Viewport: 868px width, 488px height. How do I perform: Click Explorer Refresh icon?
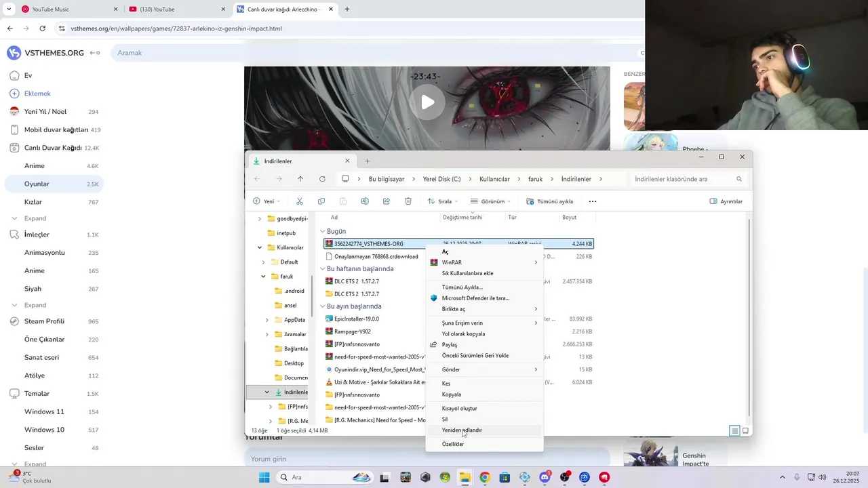[322, 179]
